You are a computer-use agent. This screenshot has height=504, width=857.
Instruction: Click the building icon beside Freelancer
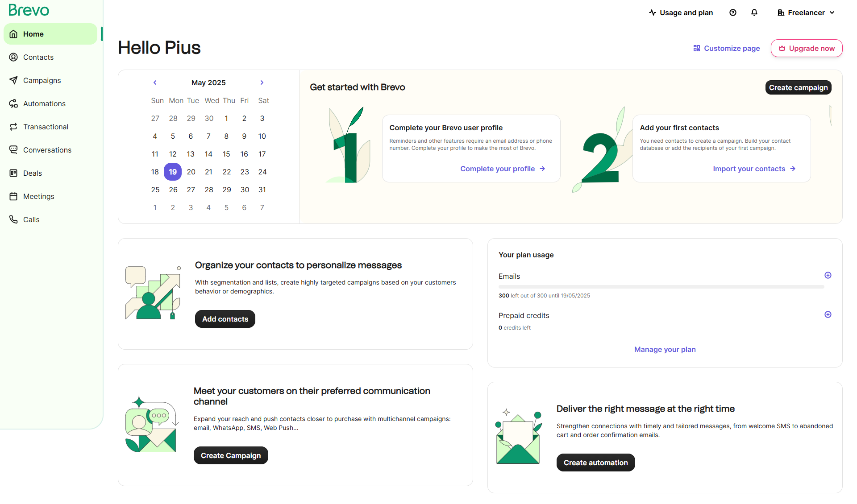pos(781,12)
